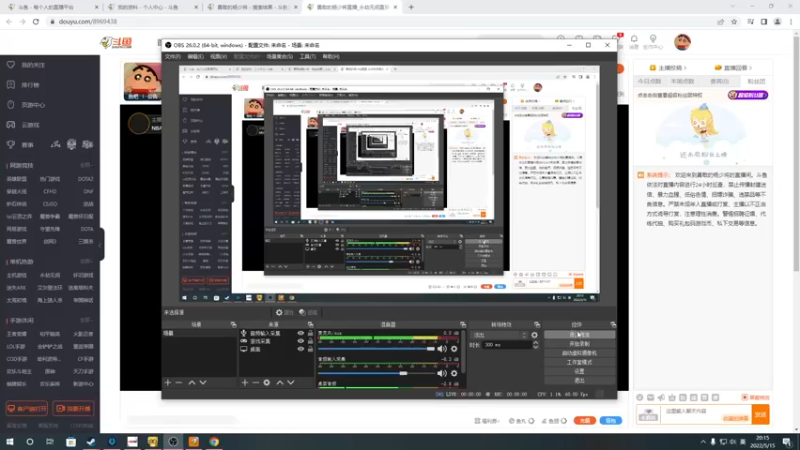This screenshot has width=800, height=450.
Task: Enable 工作室模式 studio mode
Action: tap(579, 362)
